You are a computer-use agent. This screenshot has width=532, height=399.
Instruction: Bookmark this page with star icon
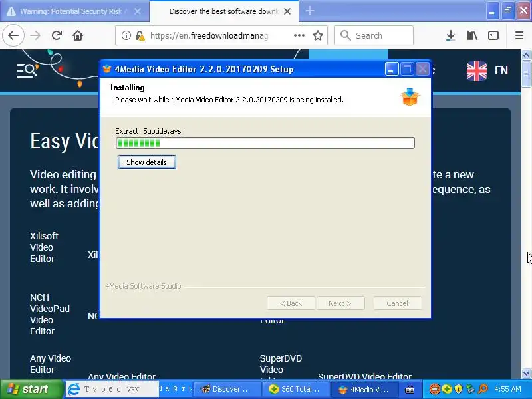(x=318, y=35)
